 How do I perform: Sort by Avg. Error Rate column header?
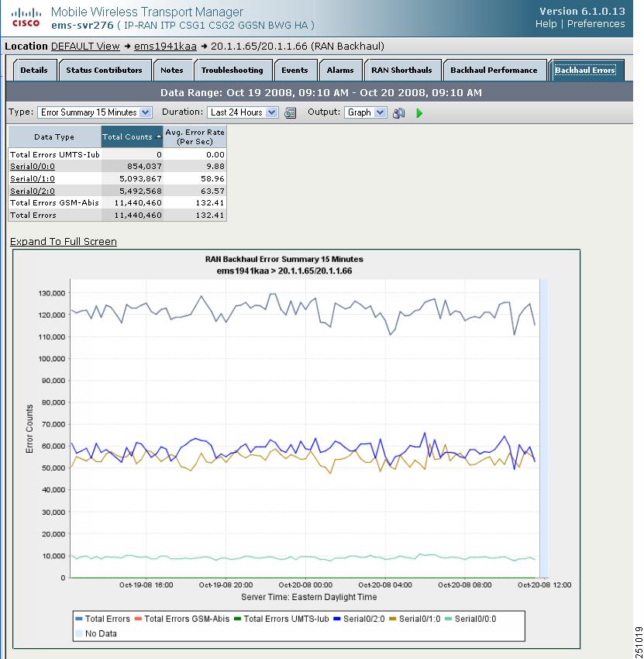[195, 136]
